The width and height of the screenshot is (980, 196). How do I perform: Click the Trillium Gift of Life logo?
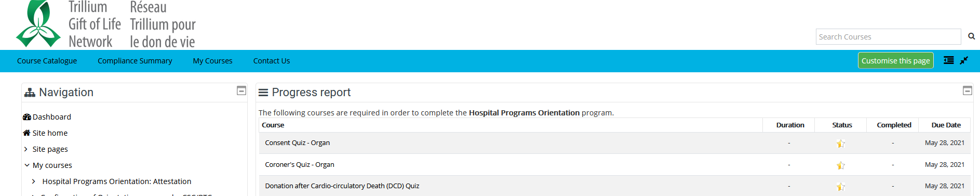pyautogui.click(x=106, y=24)
